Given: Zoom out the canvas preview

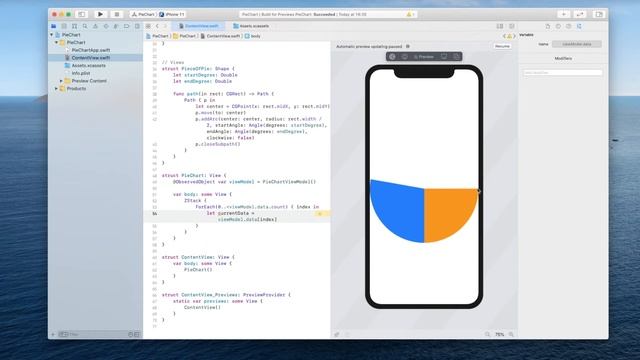Looking at the screenshot, I should 487,334.
